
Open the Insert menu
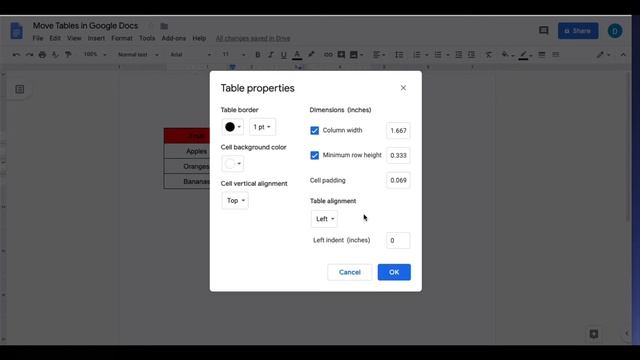[96, 38]
